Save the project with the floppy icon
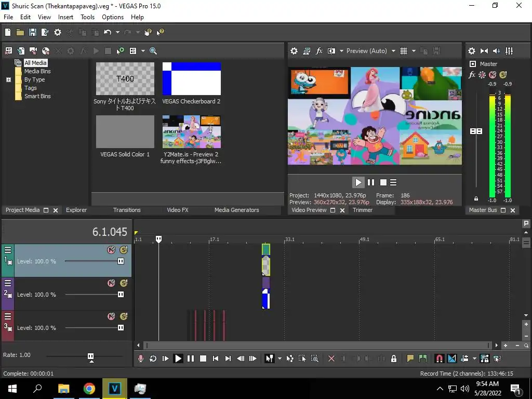The height and width of the screenshot is (399, 532). pos(33,32)
